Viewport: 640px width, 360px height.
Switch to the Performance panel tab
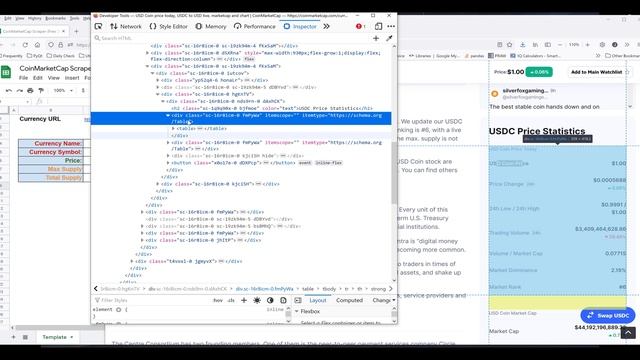255,26
